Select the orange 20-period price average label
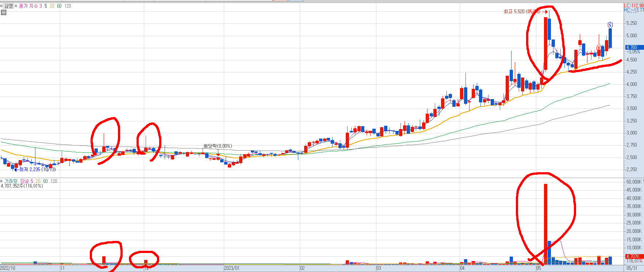This screenshot has width=644, height=272. (52, 6)
